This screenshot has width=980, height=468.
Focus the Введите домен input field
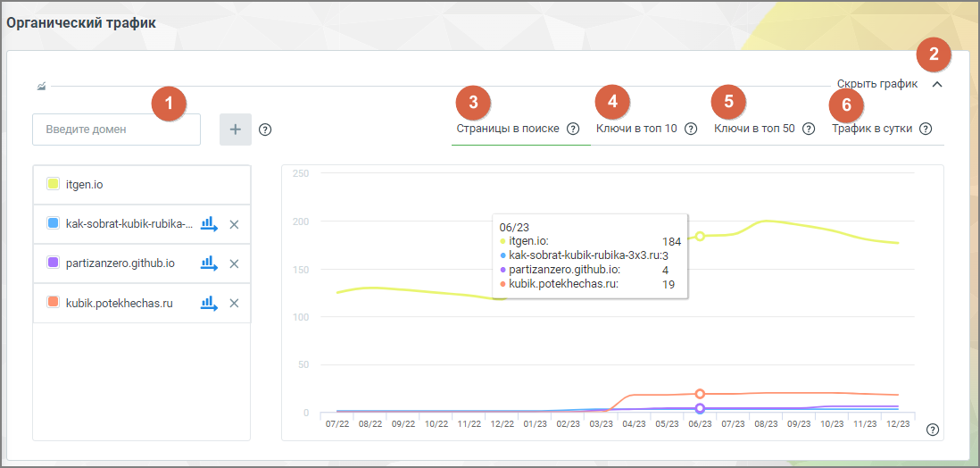(x=116, y=130)
